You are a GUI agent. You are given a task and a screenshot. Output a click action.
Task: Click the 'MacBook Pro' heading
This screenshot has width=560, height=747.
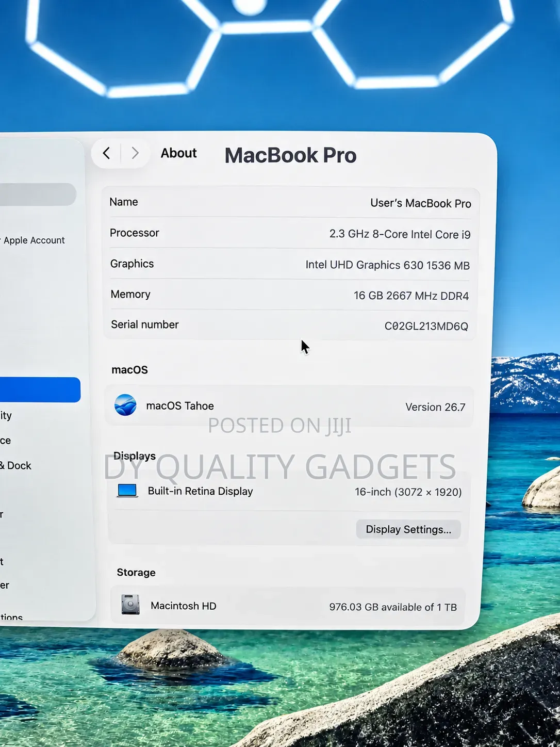291,155
